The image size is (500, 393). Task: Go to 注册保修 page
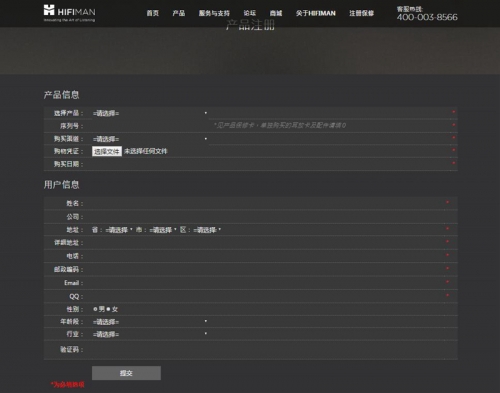coord(361,13)
